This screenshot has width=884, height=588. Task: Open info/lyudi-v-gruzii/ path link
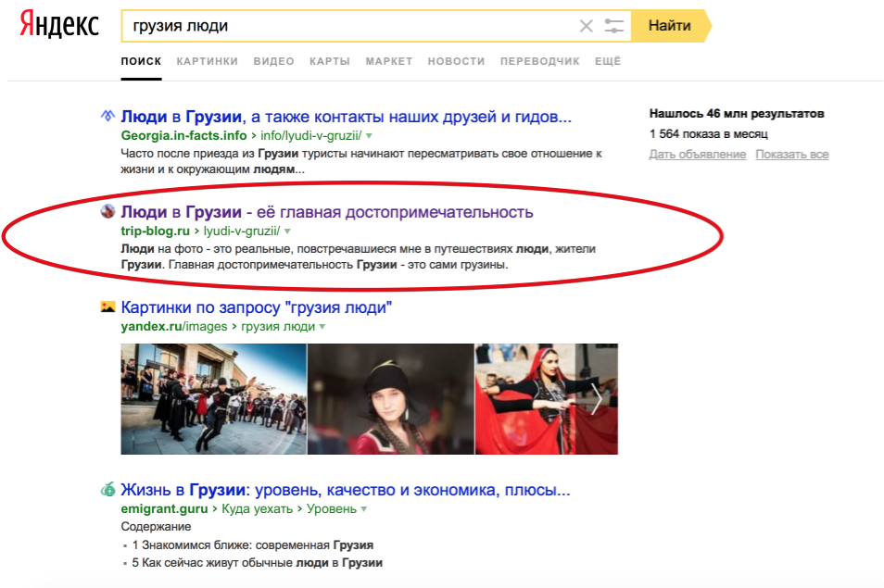[x=311, y=136]
